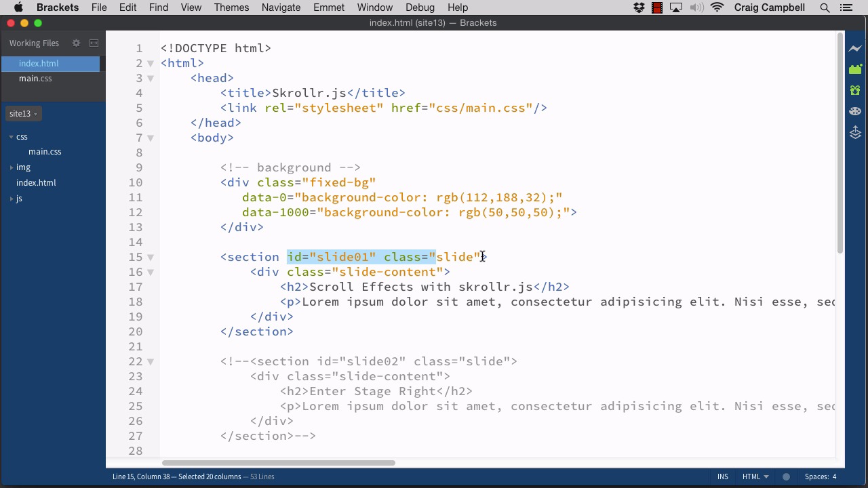The height and width of the screenshot is (488, 868).
Task: Click the Working Files header label
Action: (x=34, y=43)
